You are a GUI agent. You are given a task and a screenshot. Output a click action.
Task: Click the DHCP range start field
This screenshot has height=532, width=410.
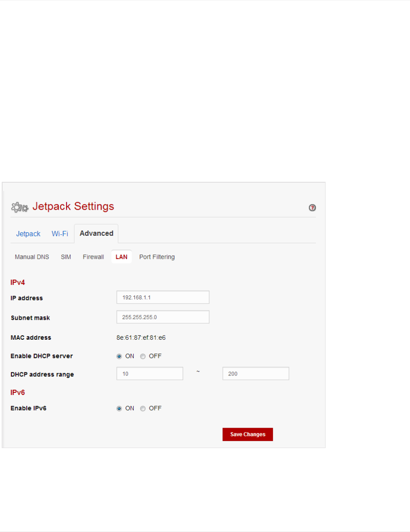point(150,374)
